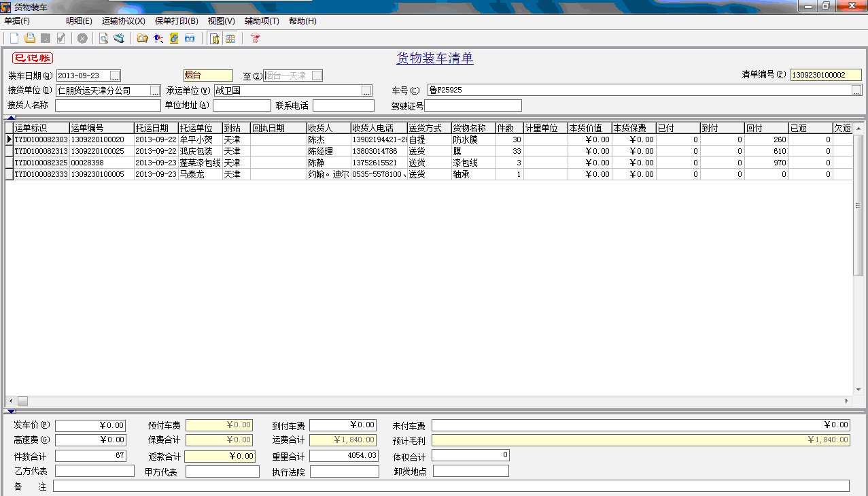The width and height of the screenshot is (868, 496).
Task: Open print preview with the magnifier page icon
Action: click(x=103, y=38)
